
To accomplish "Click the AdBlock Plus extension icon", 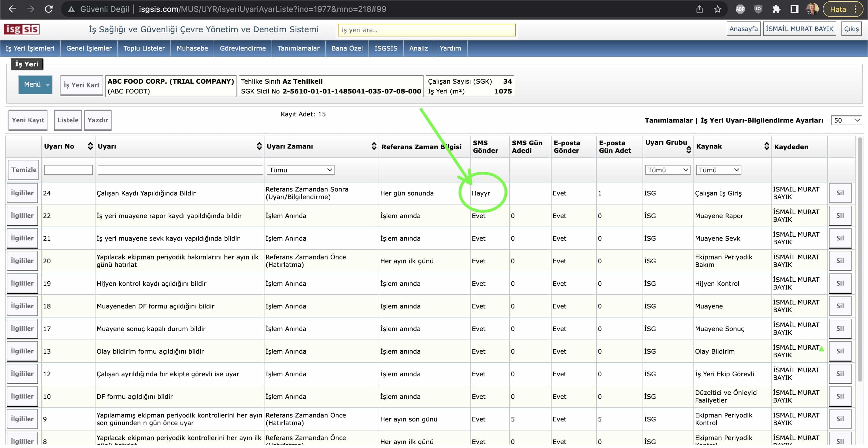I will (x=740, y=9).
